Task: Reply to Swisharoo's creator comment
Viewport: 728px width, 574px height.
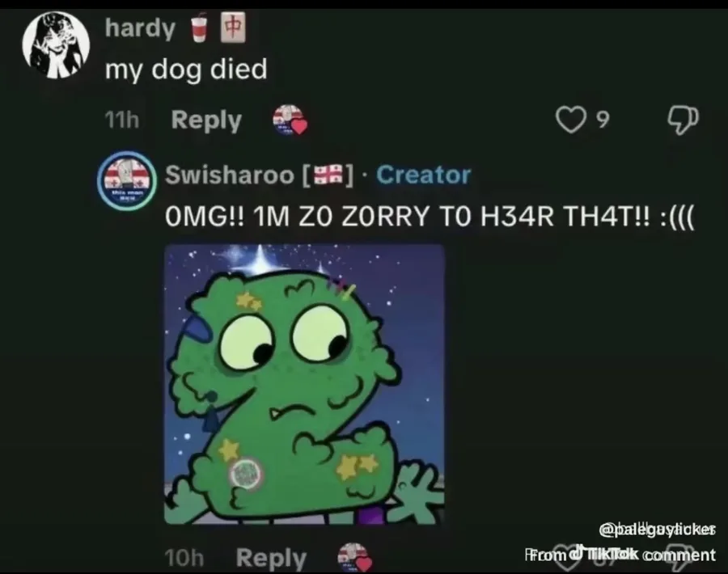Action: click(x=271, y=558)
